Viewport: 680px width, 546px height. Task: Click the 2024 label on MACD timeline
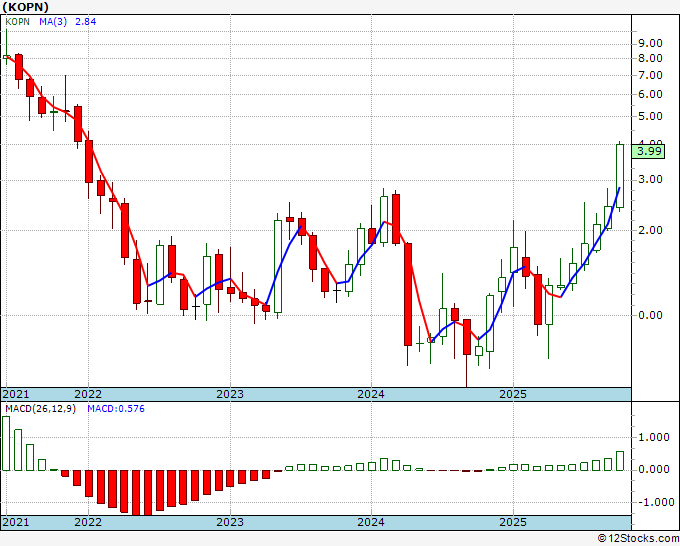371,522
